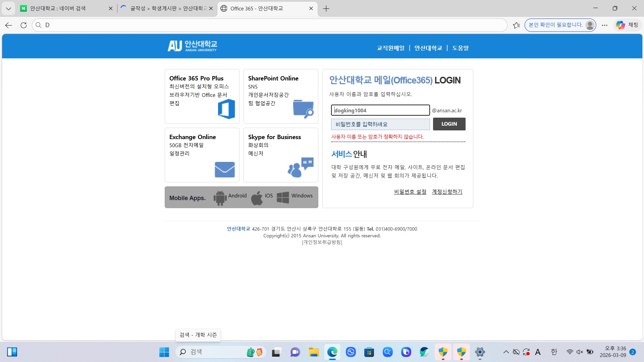Toggle favorites star in the address bar

(516, 25)
